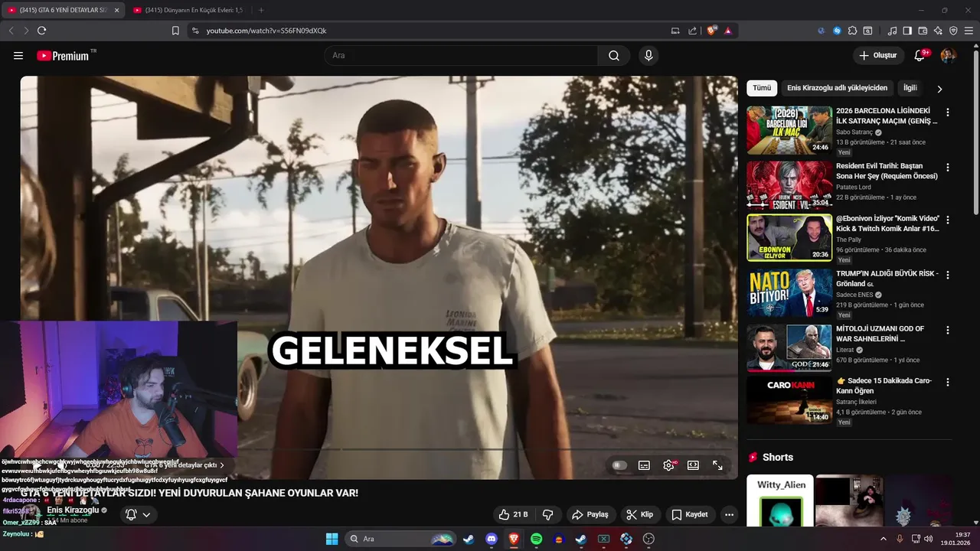This screenshot has width=980, height=551.
Task: Save video with Kaydet button
Action: click(x=689, y=514)
